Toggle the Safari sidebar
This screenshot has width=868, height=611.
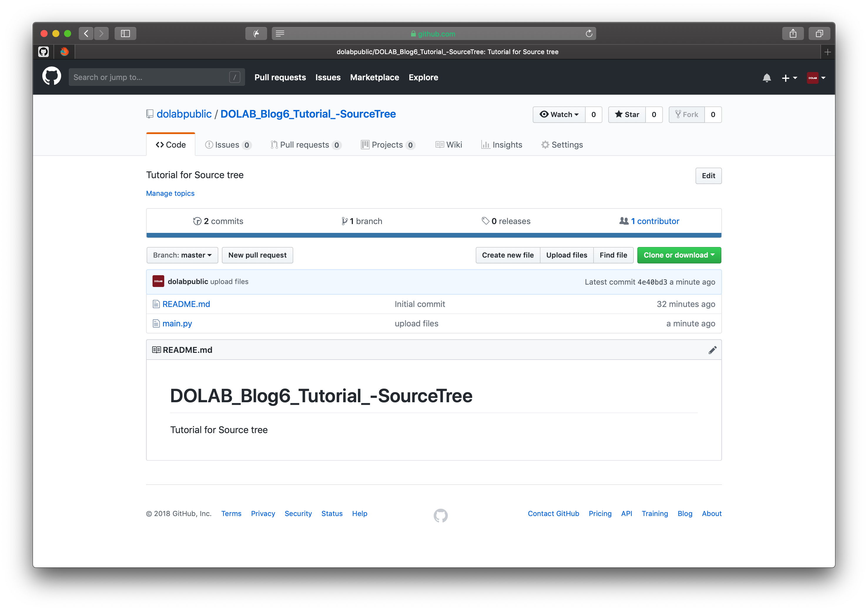125,33
